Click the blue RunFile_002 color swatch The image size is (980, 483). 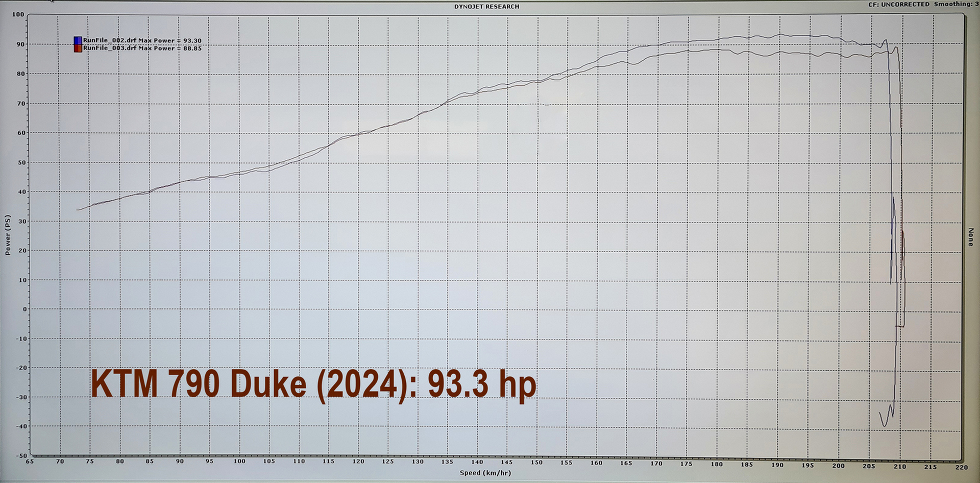(x=78, y=40)
